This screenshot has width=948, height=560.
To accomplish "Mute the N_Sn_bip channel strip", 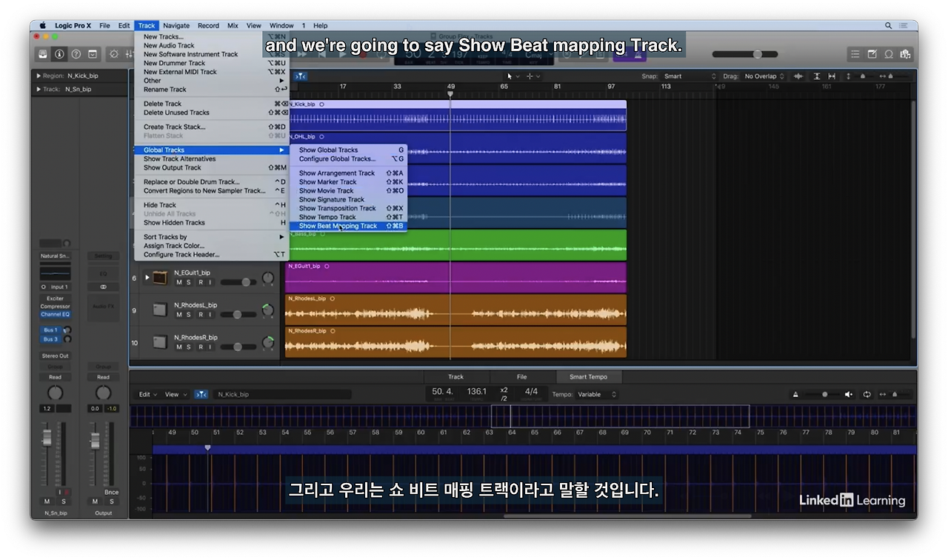I will (47, 501).
